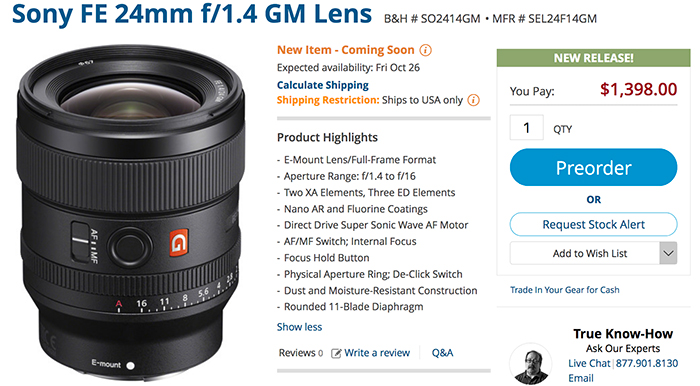Click the Preorder button
The width and height of the screenshot is (700, 386).
pyautogui.click(x=593, y=168)
